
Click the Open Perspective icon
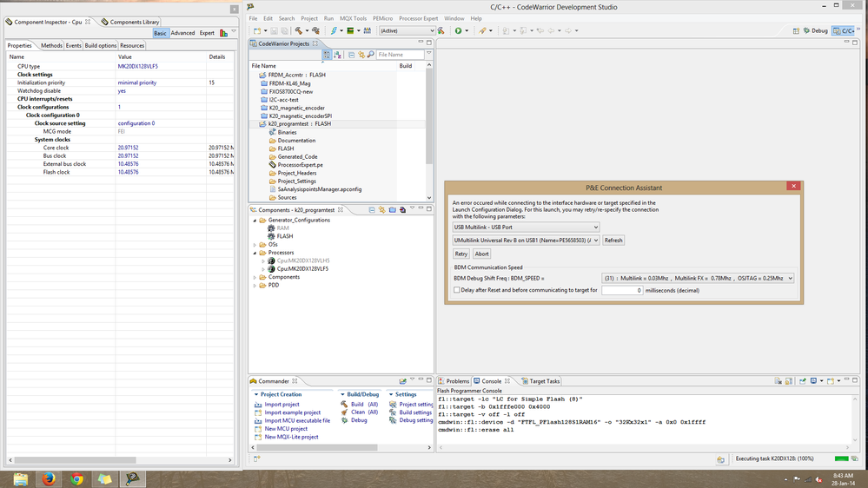(x=796, y=31)
